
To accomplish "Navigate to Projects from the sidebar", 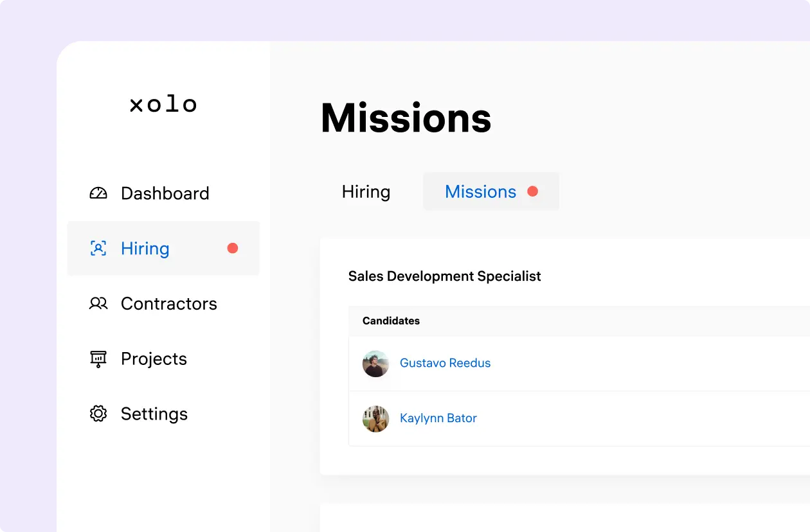I will (154, 359).
